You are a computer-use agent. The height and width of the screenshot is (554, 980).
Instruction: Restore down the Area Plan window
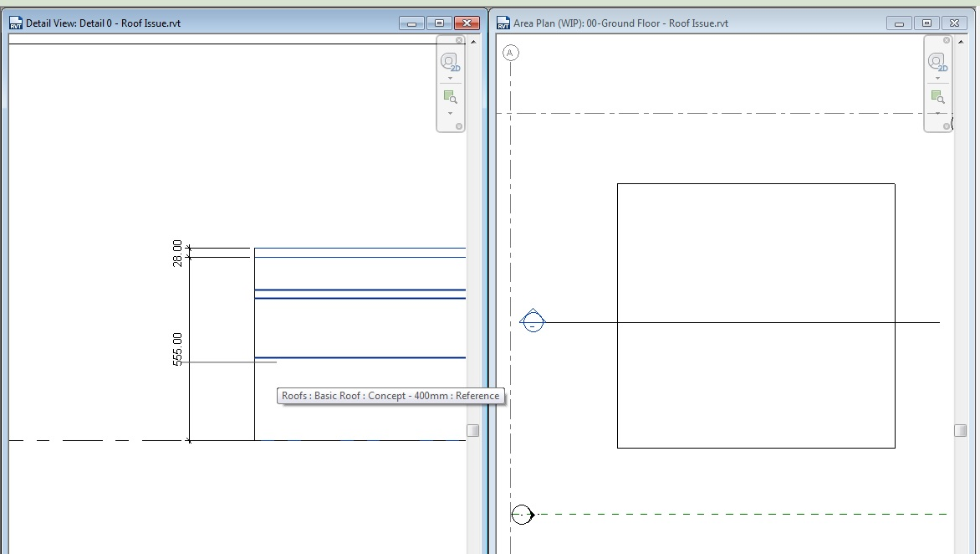click(x=926, y=23)
